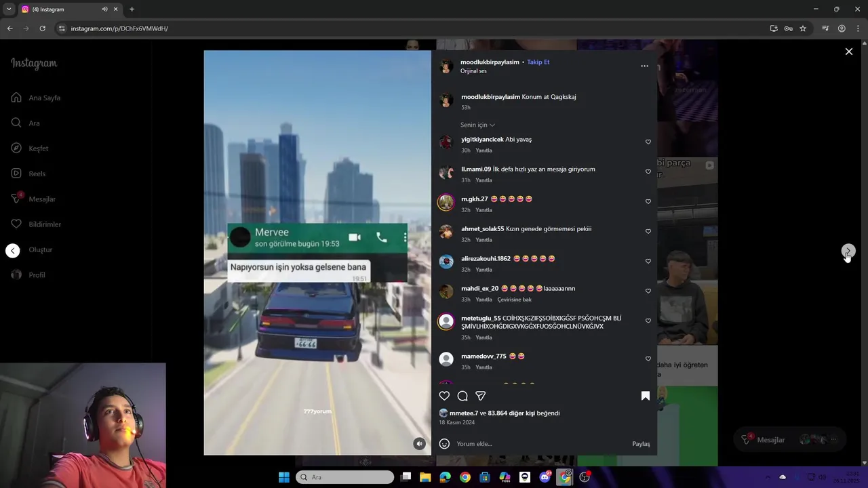
Task: Open OBS Studio from taskbar
Action: tap(585, 477)
